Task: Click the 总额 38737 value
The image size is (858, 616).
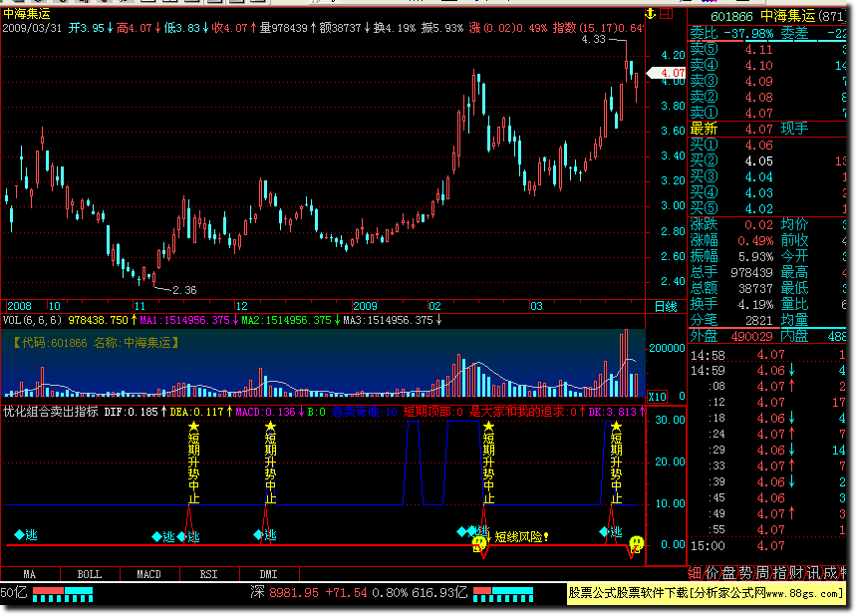Action: coord(755,288)
